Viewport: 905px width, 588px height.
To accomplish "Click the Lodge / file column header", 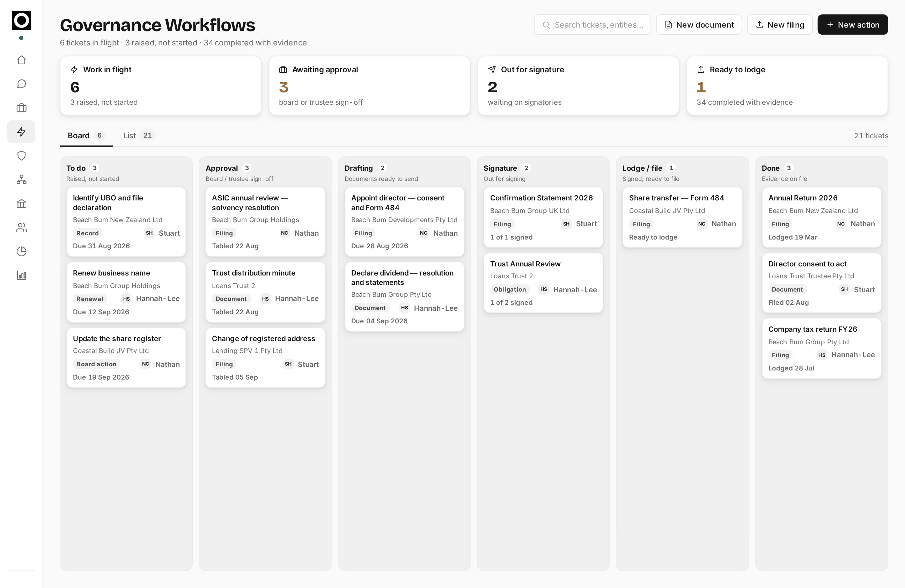I will click(642, 168).
